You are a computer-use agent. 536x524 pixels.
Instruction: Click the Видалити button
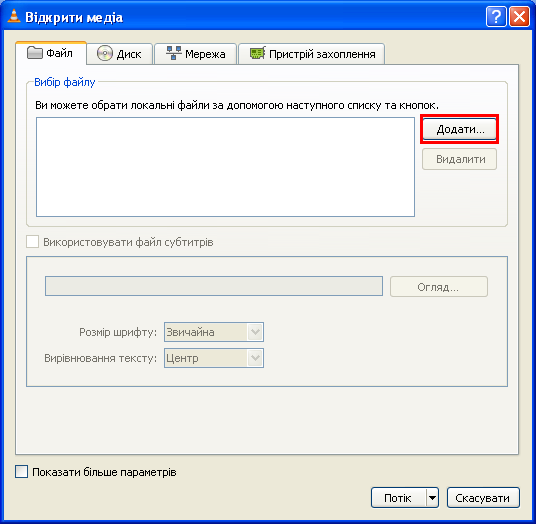(459, 159)
